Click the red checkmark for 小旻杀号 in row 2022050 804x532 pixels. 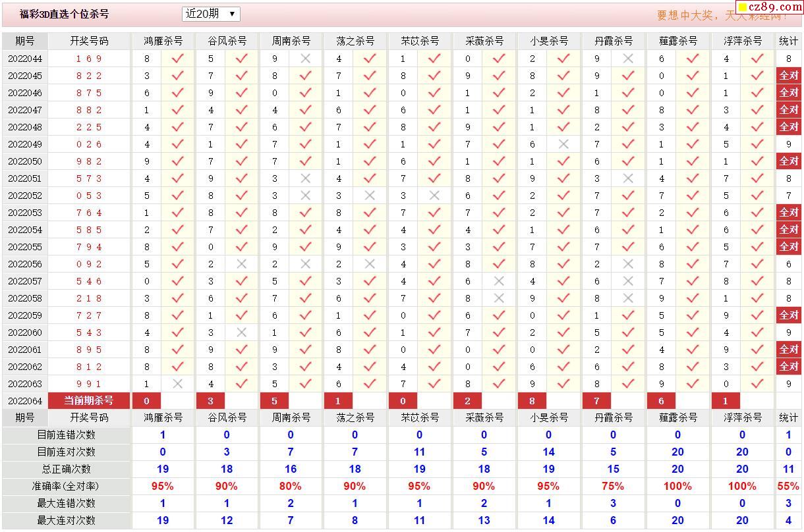coord(563,161)
